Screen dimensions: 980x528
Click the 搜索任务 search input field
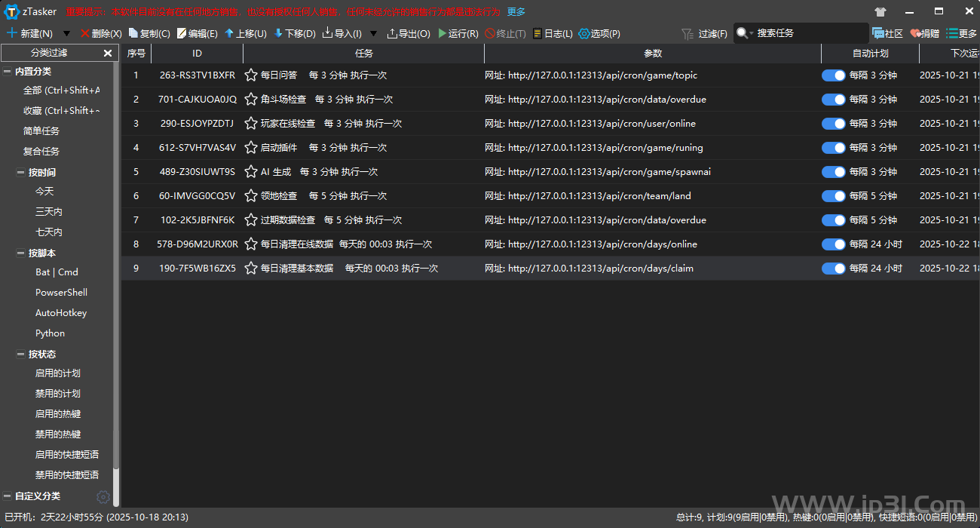tap(810, 33)
